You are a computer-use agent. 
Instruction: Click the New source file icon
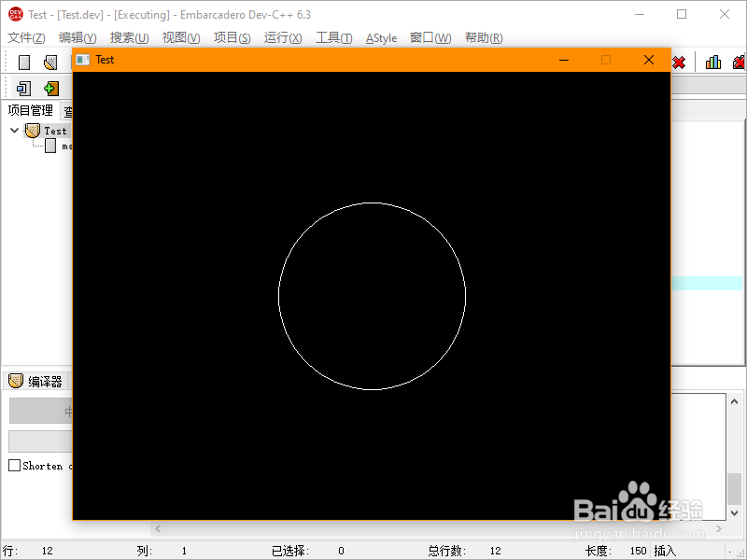click(23, 62)
